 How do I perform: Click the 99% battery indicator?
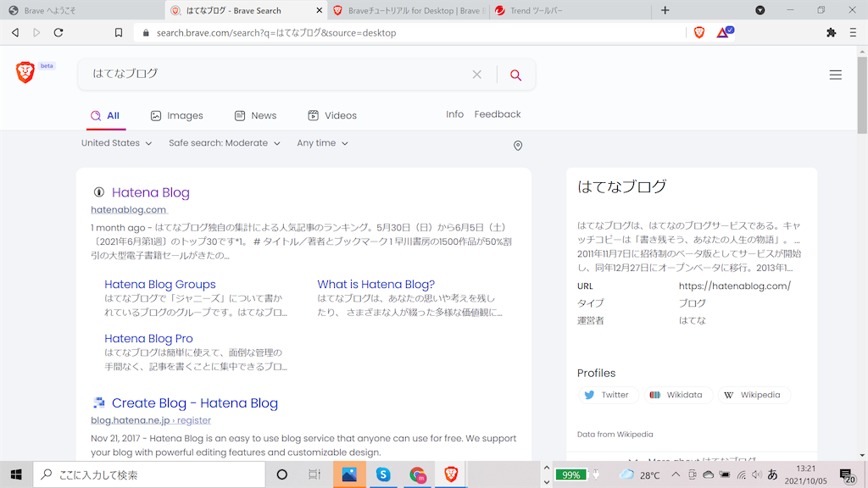click(x=570, y=474)
